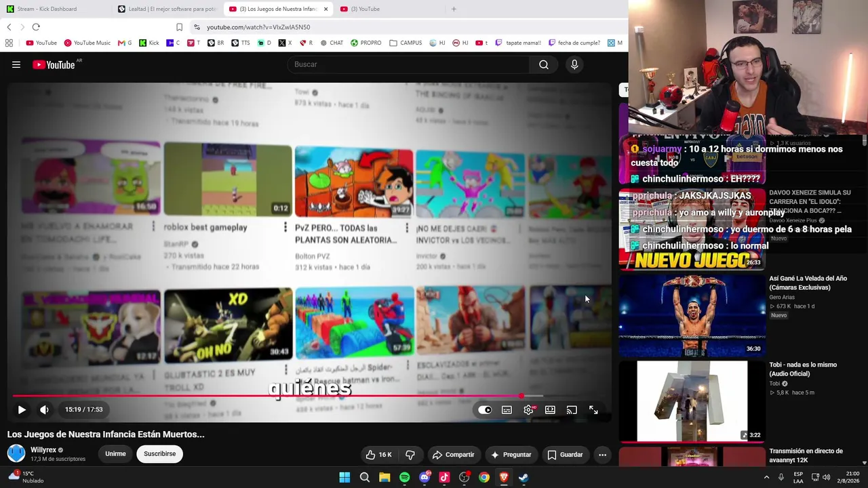Click the Compartir share button
Screen dimensions: 868x488
[x=453, y=455]
